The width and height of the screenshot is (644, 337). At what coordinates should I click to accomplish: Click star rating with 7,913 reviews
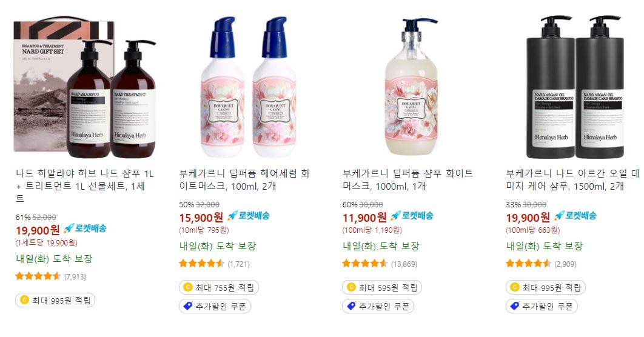(38, 276)
